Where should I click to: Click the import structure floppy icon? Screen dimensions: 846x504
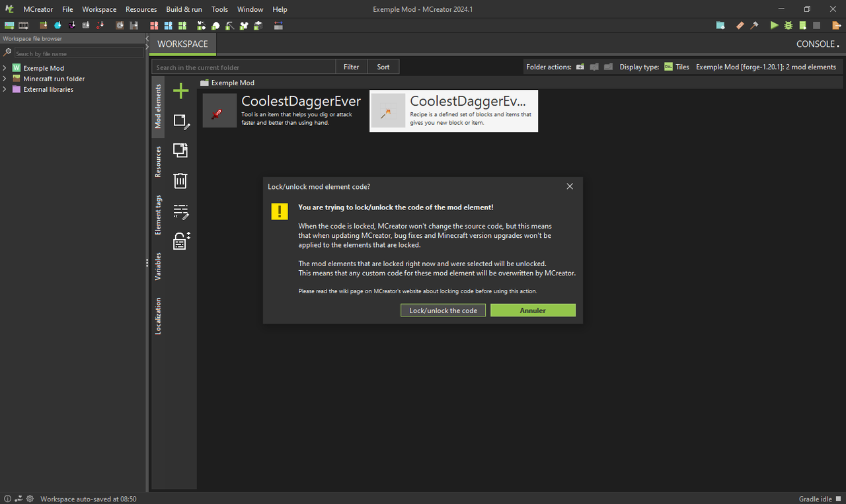coord(134,26)
